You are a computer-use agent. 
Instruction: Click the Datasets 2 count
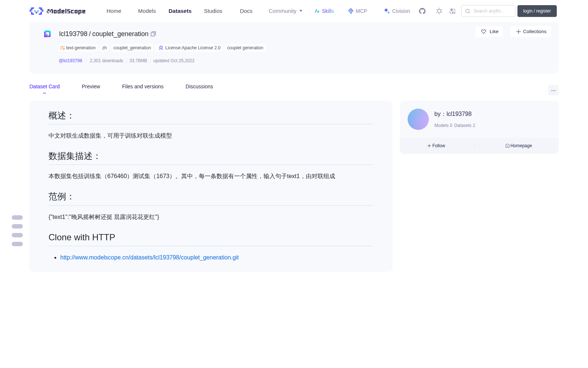tap(465, 125)
